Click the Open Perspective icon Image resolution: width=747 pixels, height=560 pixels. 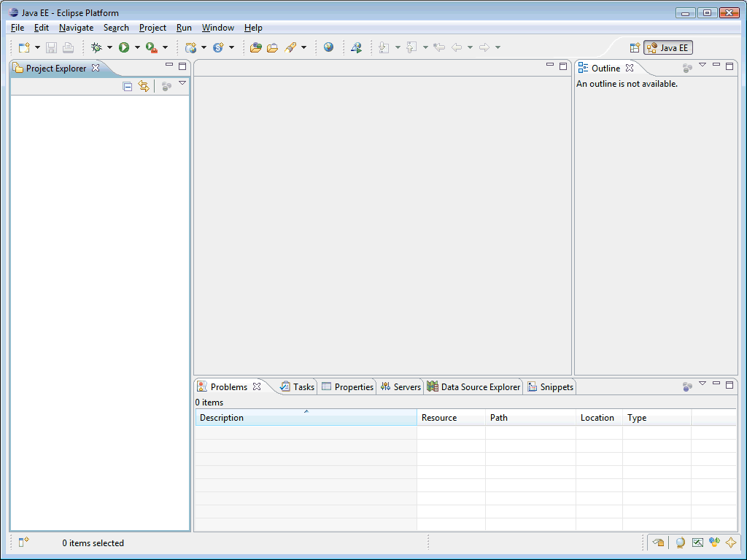(635, 47)
